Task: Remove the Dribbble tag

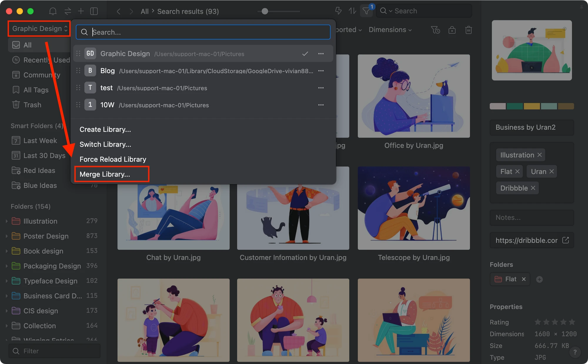Action: click(x=533, y=188)
